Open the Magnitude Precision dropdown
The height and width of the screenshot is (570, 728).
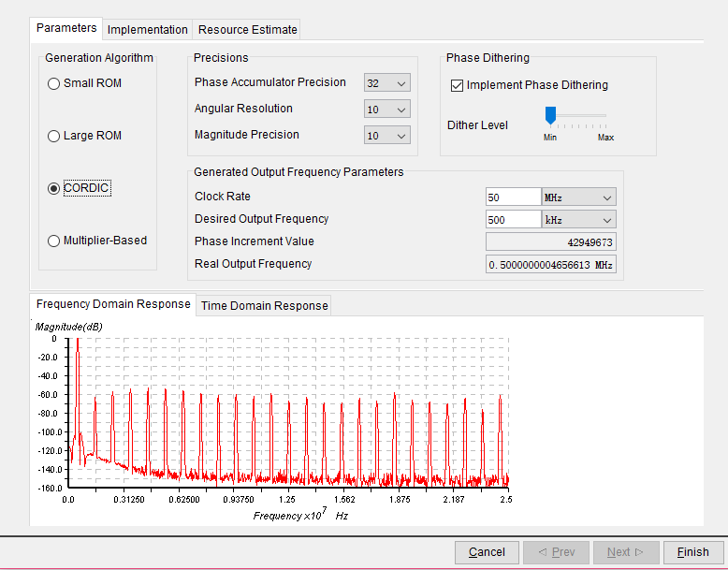point(387,136)
